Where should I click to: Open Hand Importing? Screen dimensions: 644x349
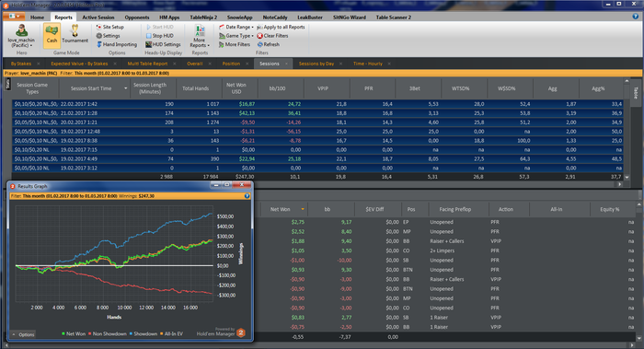click(x=117, y=44)
